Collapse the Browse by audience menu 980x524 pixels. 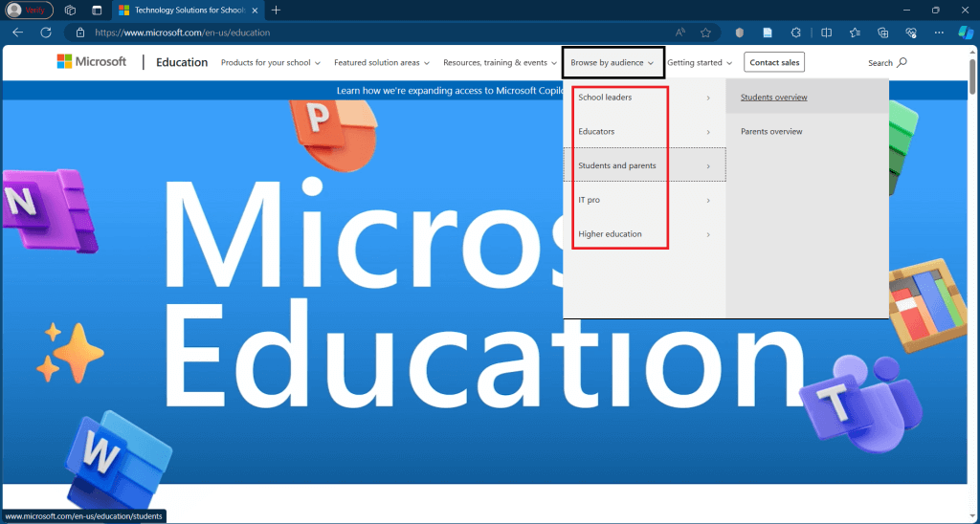tap(612, 62)
